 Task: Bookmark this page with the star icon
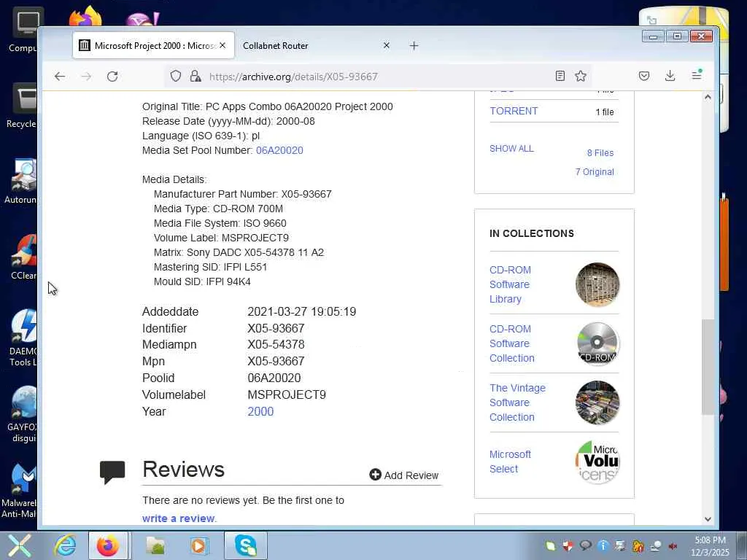[580, 76]
